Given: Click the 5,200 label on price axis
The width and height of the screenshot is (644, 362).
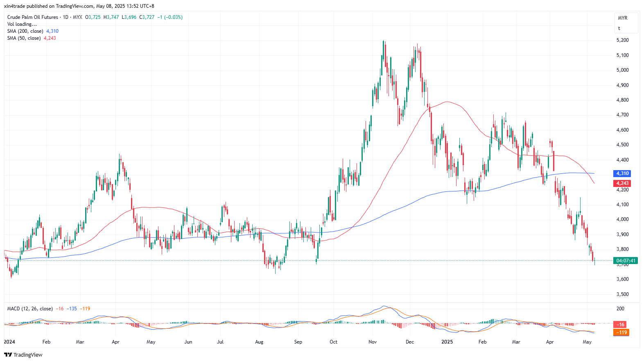Looking at the screenshot, I should coord(622,40).
